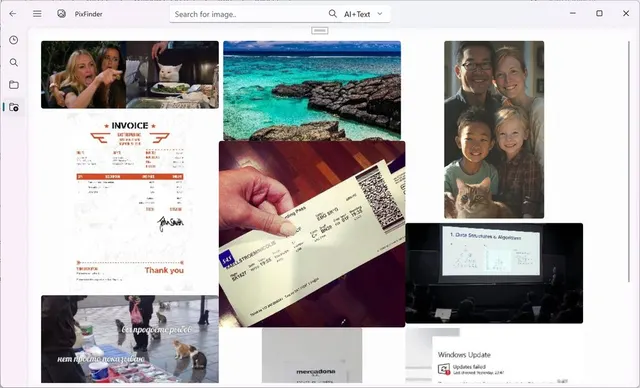This screenshot has width=640, height=388.
Task: Close the PixFinder window
Action: pos(626,13)
